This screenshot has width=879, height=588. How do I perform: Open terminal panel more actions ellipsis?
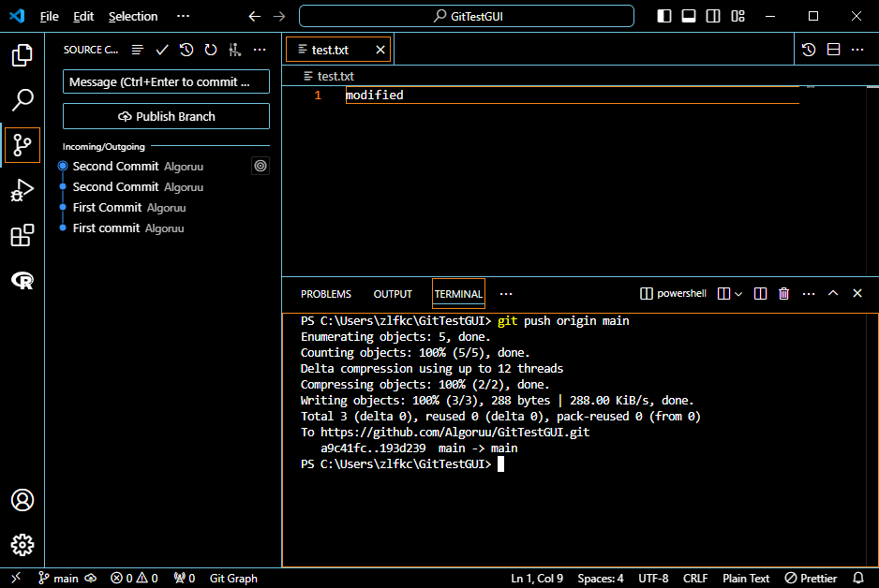click(809, 293)
